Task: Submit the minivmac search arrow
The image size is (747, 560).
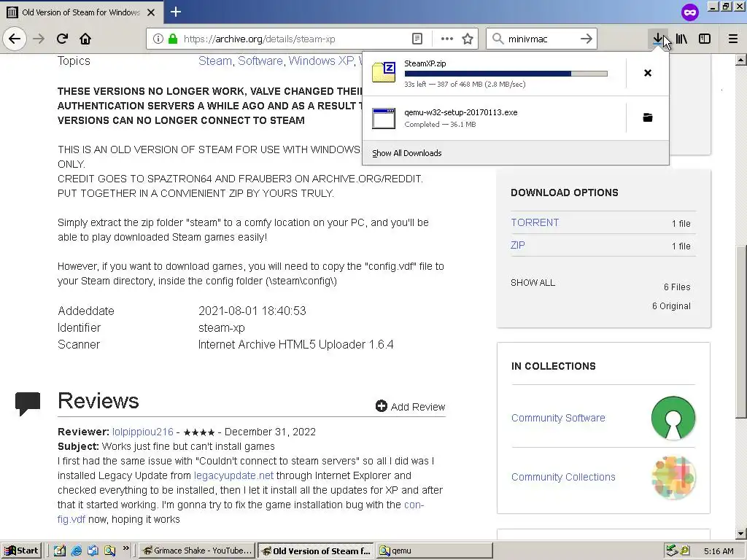Action: point(587,39)
